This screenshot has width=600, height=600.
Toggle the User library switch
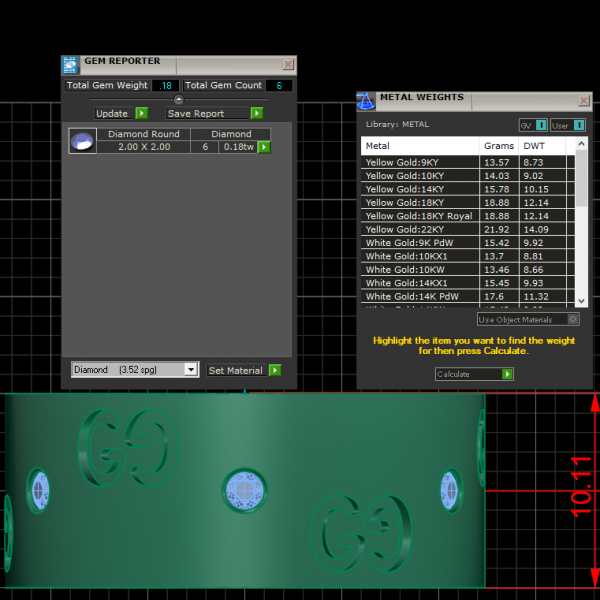pyautogui.click(x=579, y=125)
